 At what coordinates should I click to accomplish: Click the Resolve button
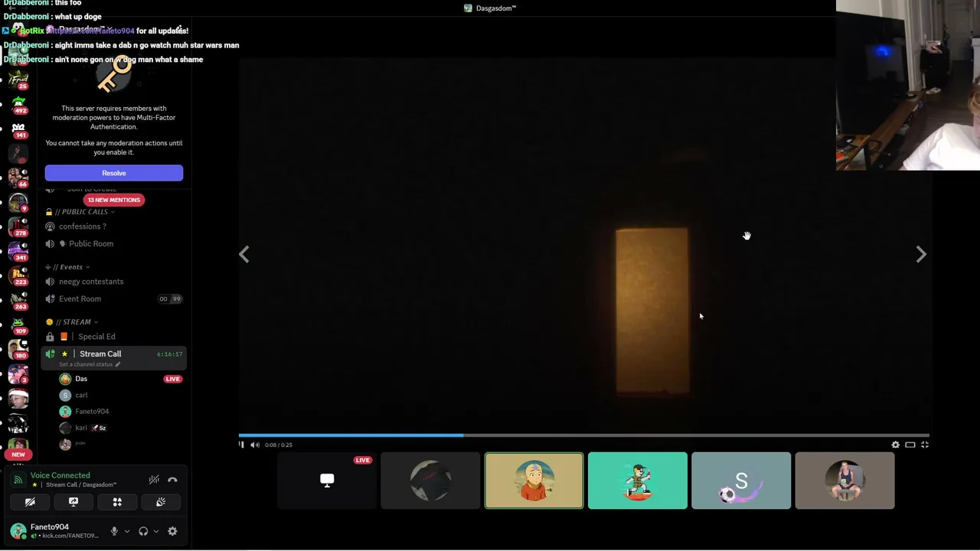tap(114, 173)
